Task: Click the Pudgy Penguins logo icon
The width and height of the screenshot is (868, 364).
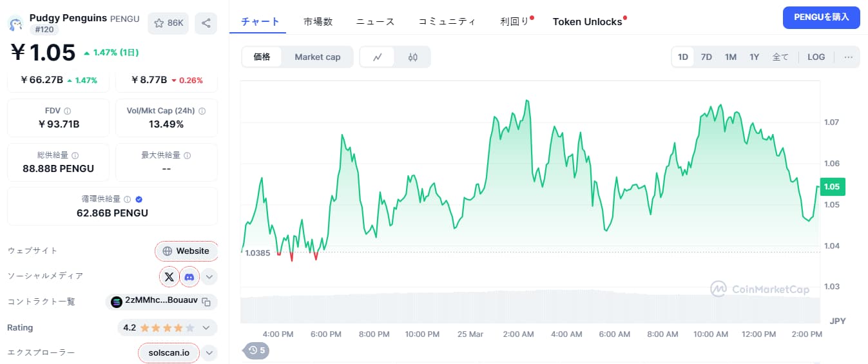Action: tap(15, 24)
